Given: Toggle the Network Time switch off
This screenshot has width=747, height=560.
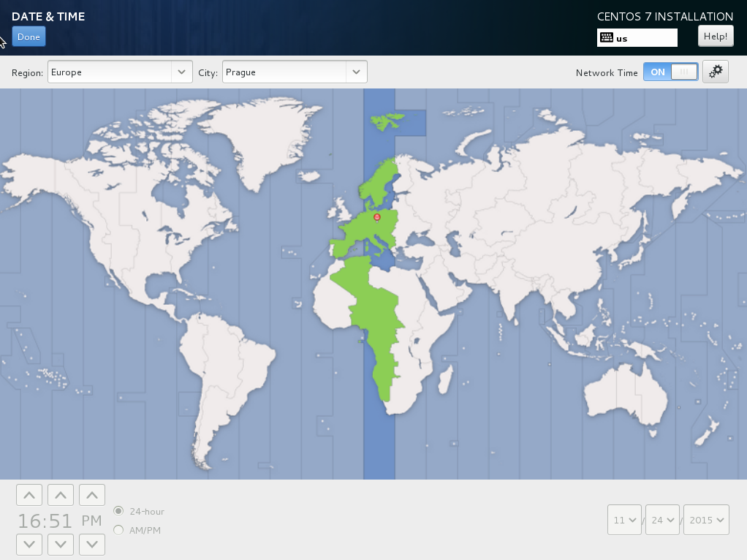Looking at the screenshot, I should coord(670,72).
